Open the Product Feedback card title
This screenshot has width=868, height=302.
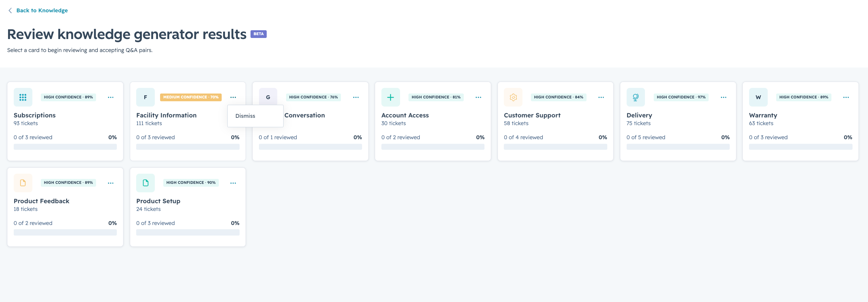click(x=42, y=201)
